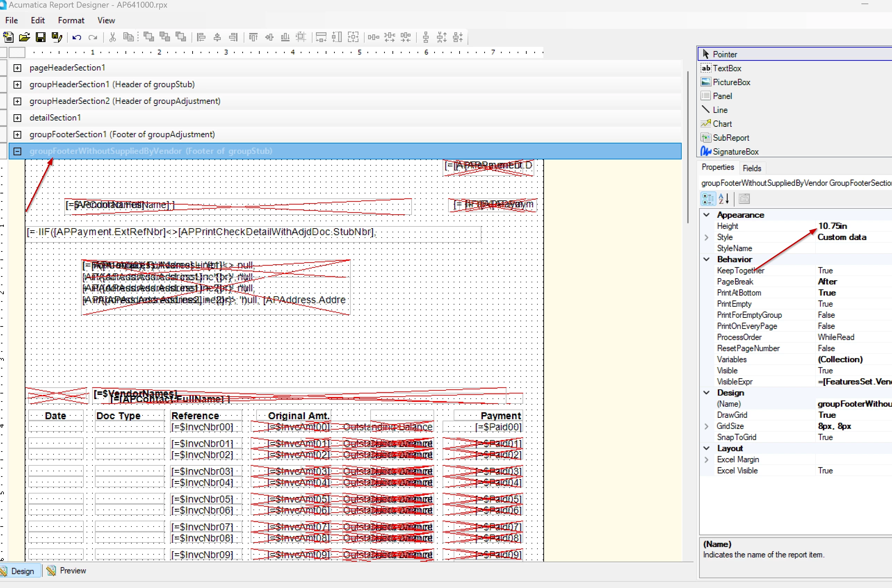892x588 pixels.
Task: Switch to the Fields tab
Action: pos(752,168)
